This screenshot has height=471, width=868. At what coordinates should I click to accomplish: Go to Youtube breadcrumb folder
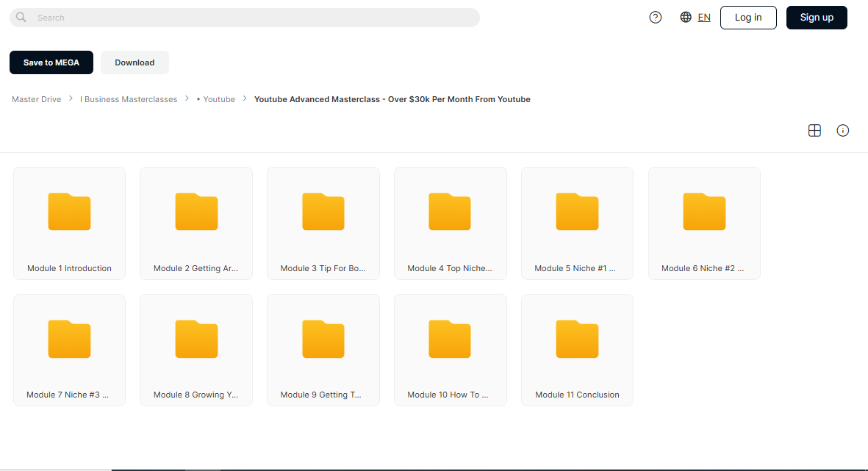[x=216, y=100]
